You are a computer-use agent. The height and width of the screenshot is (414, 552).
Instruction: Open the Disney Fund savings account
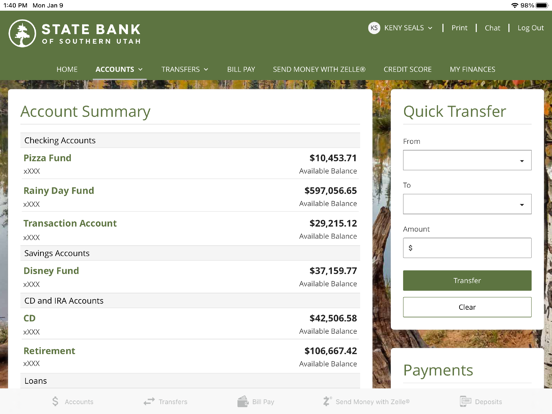click(51, 271)
